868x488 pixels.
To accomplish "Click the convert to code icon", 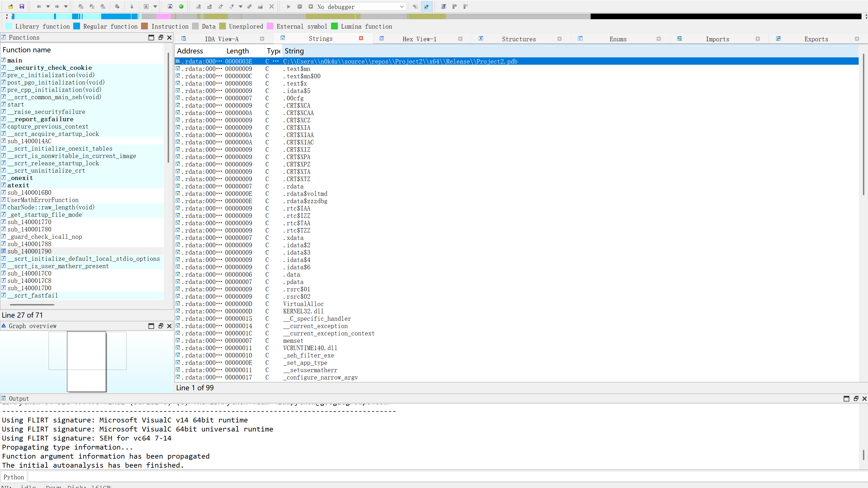I will pyautogui.click(x=199, y=6).
